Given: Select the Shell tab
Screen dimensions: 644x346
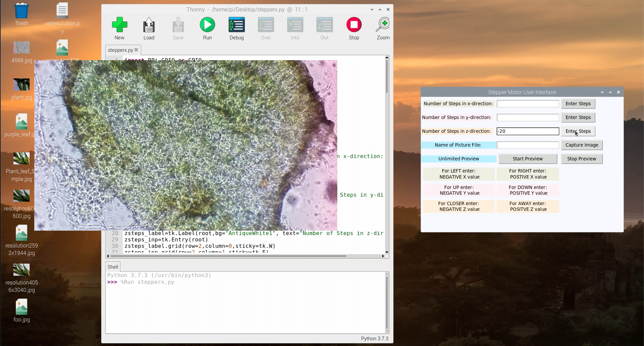Looking at the screenshot, I should (x=113, y=267).
